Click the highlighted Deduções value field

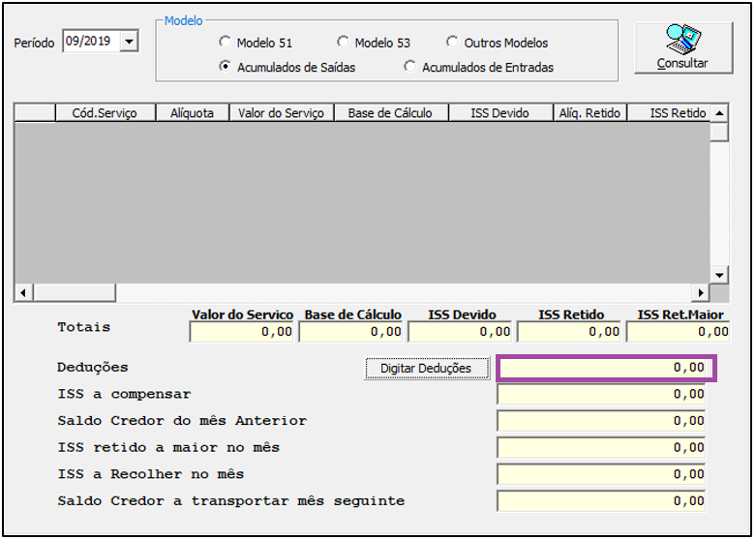coord(605,368)
